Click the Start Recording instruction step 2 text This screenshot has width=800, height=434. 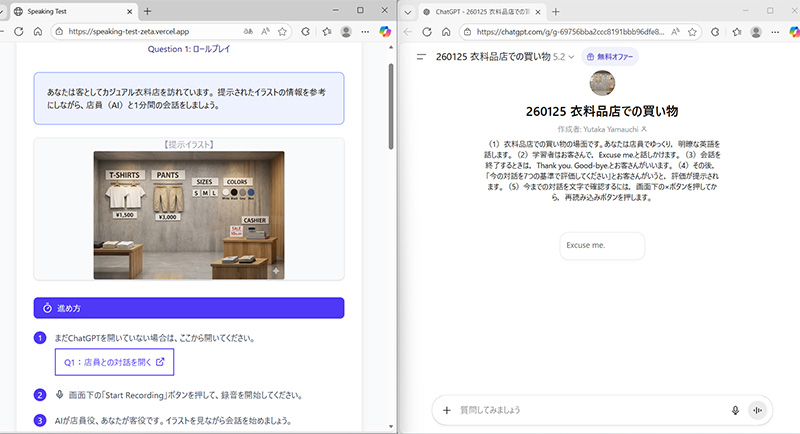pos(186,395)
